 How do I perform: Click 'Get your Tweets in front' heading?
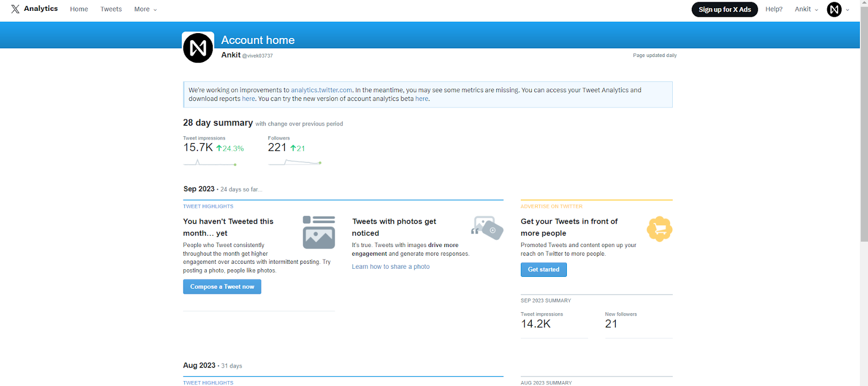(x=569, y=227)
